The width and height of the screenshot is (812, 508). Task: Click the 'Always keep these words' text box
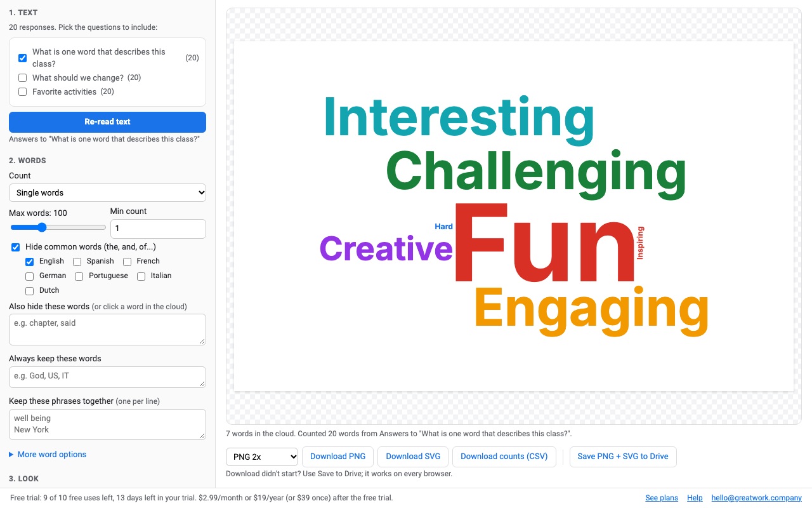(107, 377)
